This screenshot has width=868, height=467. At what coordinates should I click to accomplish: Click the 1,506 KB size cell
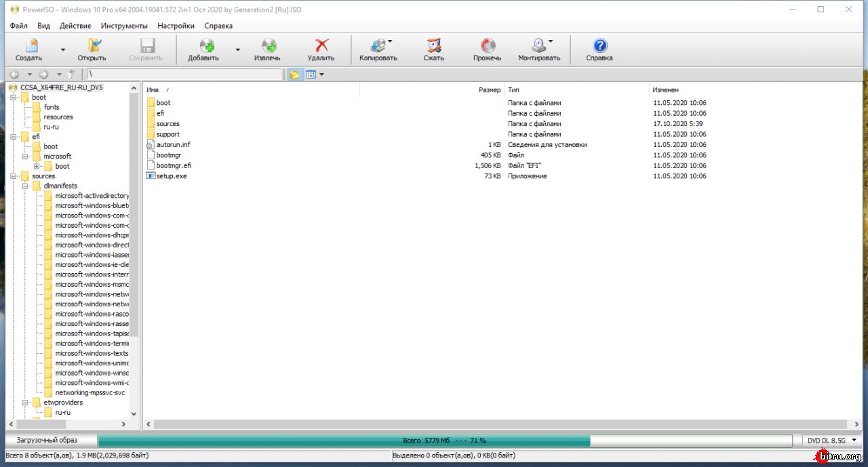coord(488,165)
